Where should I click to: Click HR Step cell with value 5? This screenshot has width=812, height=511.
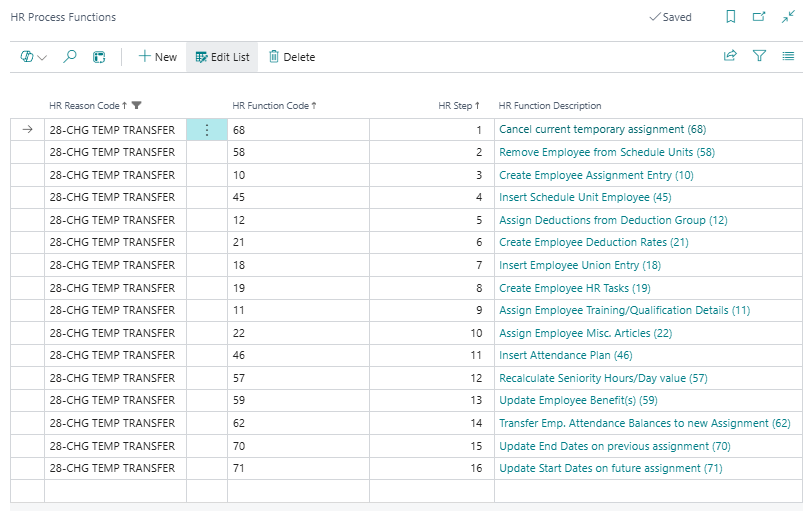(432, 220)
